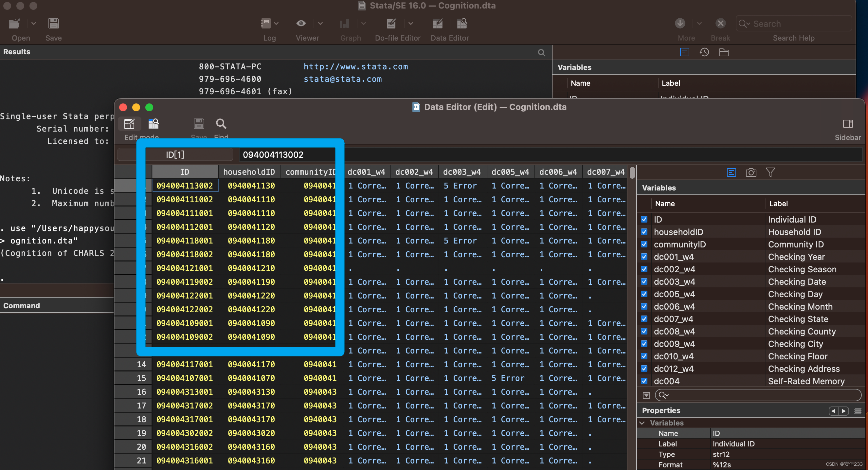868x470 pixels.
Task: Collapse the Variables section in Properties
Action: (x=642, y=423)
